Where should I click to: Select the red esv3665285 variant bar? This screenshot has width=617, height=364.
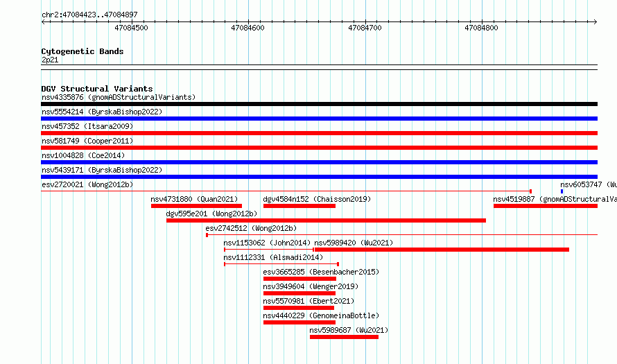tap(300, 279)
